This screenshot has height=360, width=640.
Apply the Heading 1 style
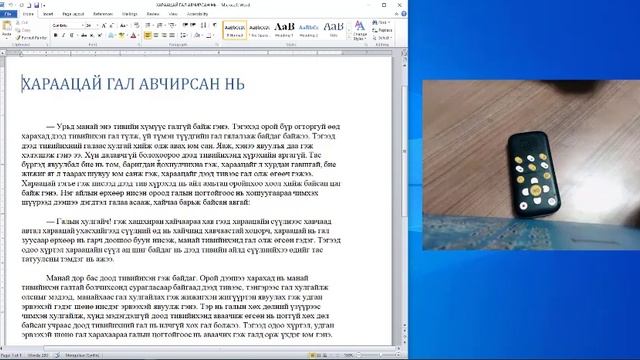284,30
